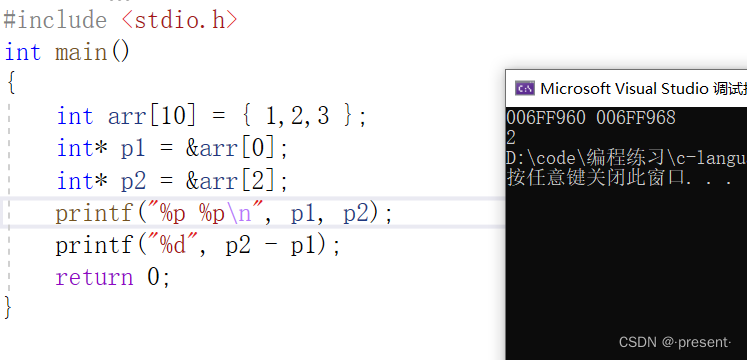Click the int arr[10] = { 1,2,3 } line
Screen dimensions: 747x360
click(x=212, y=116)
